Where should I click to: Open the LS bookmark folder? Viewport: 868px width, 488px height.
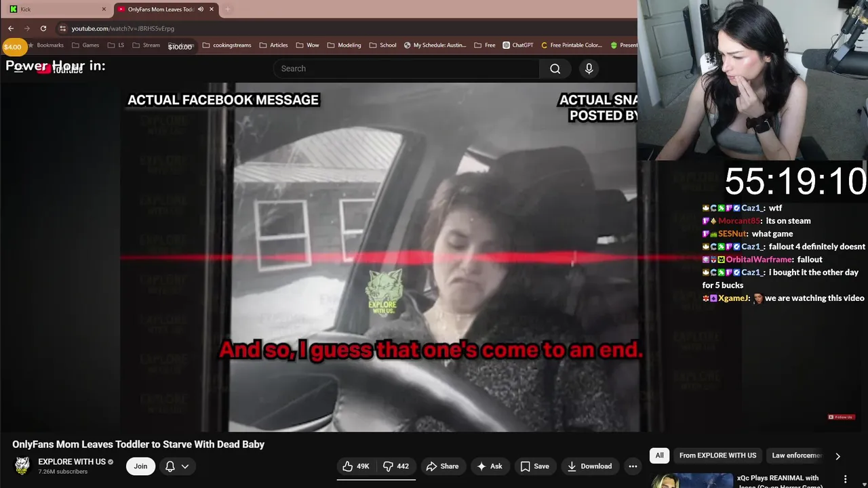[x=116, y=45]
